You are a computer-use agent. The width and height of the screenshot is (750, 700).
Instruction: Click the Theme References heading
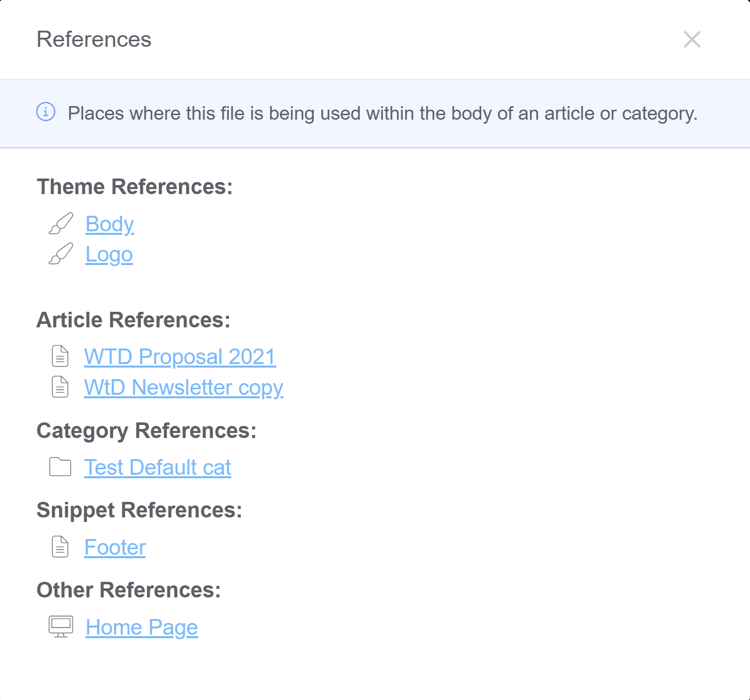click(x=135, y=187)
